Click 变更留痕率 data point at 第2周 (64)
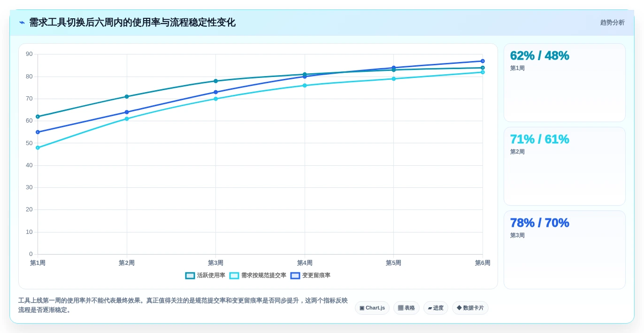The height and width of the screenshot is (333, 644). point(127,112)
